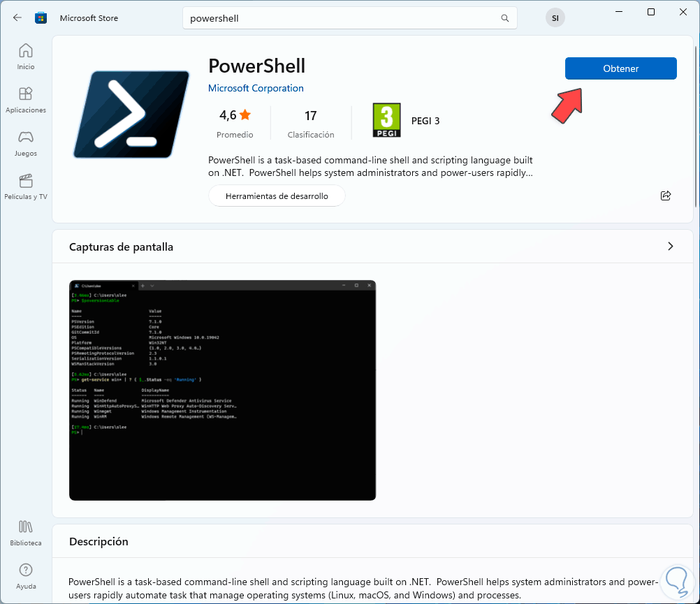Screen dimensions: 700x604
Task: Click the vertical scrollbar
Action: tap(696, 127)
